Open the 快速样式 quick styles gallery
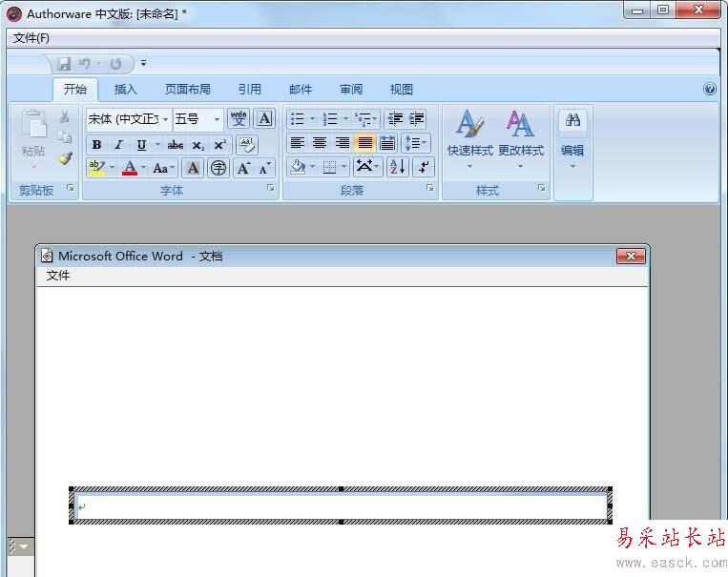 (469, 139)
